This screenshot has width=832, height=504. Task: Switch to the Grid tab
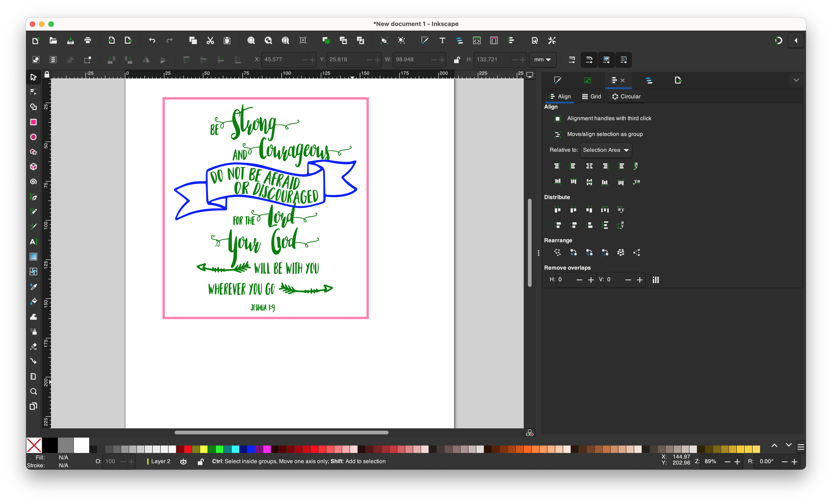(x=591, y=97)
